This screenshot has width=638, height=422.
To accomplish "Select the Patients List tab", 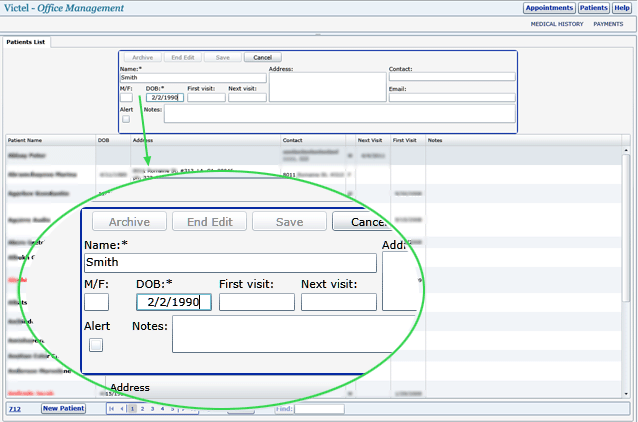I will click(26, 42).
